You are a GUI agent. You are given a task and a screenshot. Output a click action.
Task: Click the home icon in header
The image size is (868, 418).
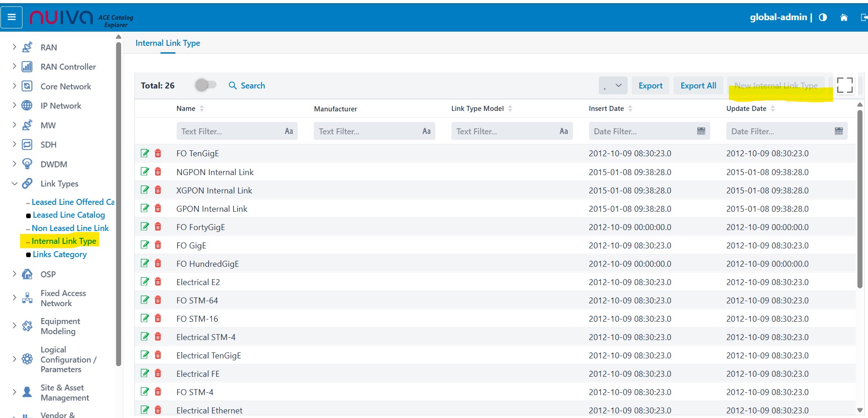[x=844, y=17]
